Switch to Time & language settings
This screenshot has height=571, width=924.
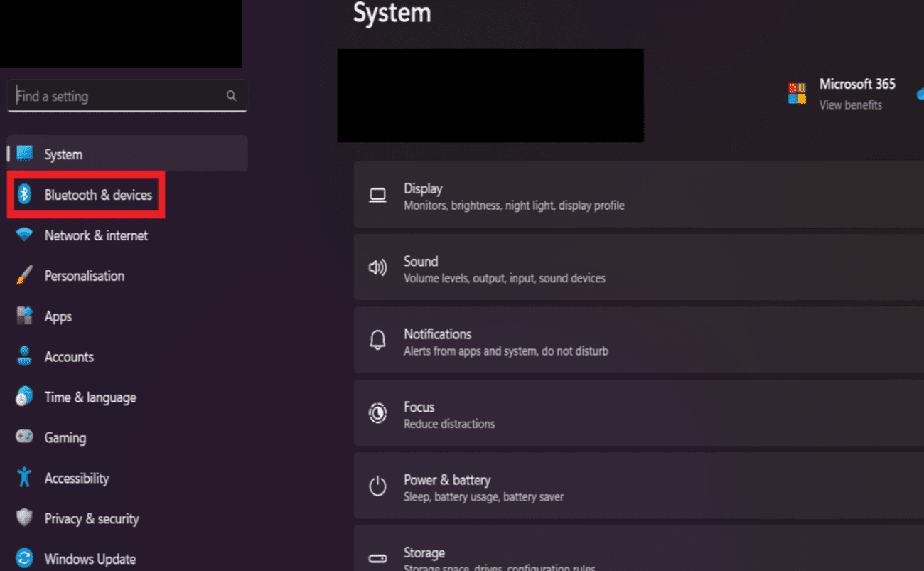pyautogui.click(x=90, y=397)
